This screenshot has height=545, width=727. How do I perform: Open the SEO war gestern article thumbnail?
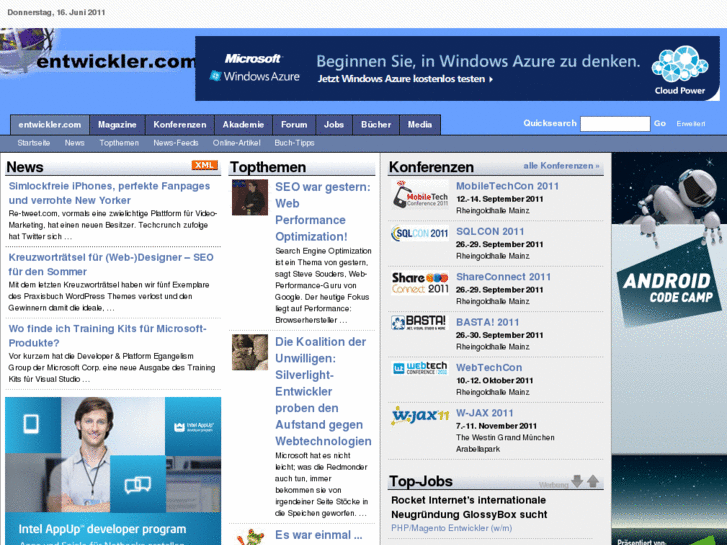point(250,198)
